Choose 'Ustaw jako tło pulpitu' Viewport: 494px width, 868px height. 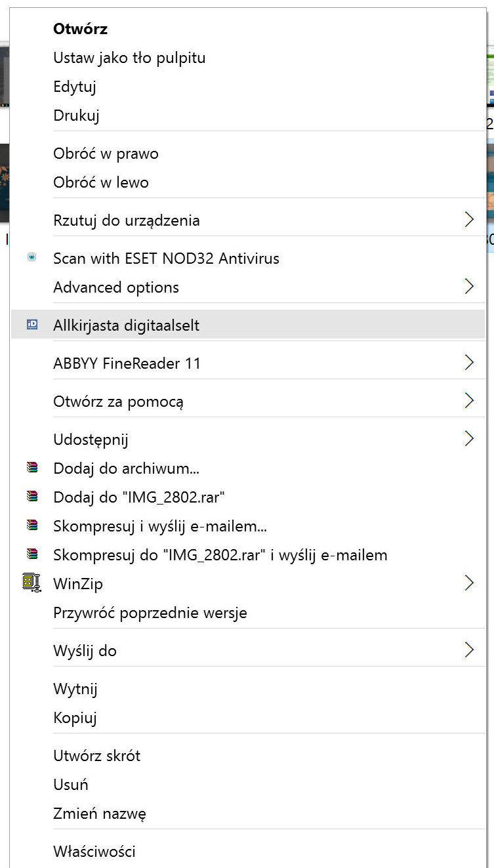click(x=129, y=58)
